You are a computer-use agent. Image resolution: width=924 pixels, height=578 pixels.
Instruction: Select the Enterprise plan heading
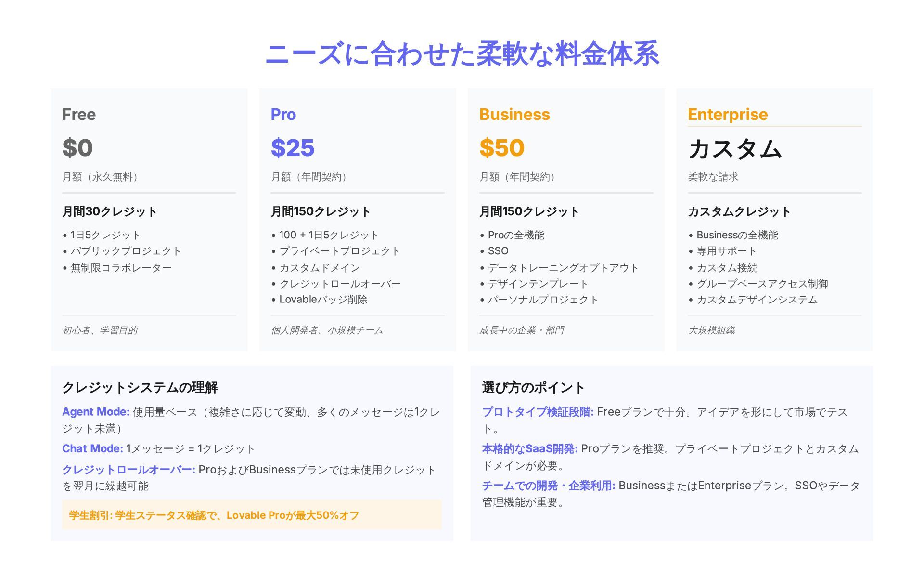click(x=728, y=115)
